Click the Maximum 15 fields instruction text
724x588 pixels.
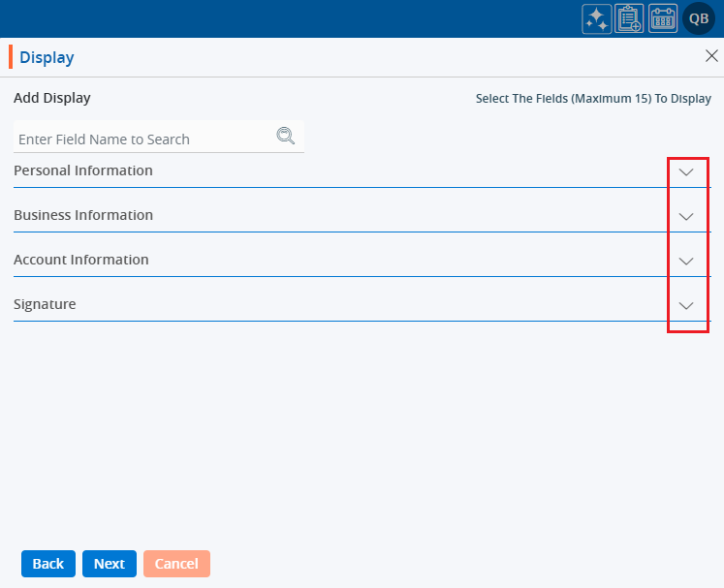593,99
